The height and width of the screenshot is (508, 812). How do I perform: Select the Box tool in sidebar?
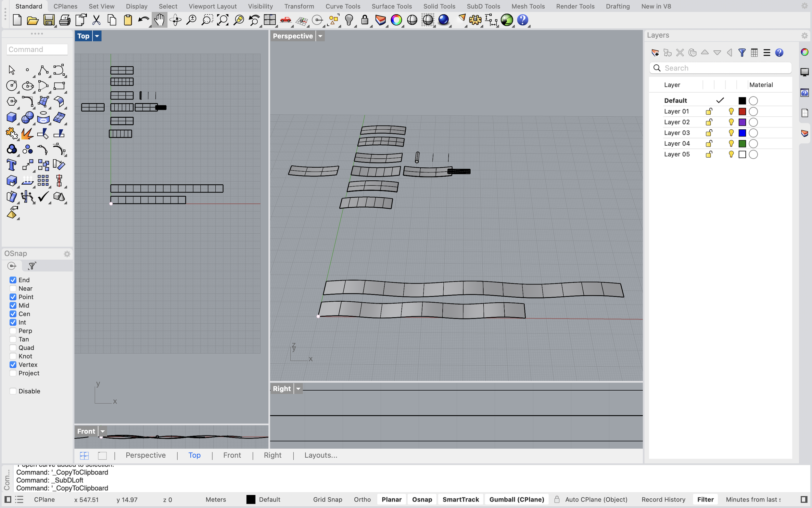11,117
